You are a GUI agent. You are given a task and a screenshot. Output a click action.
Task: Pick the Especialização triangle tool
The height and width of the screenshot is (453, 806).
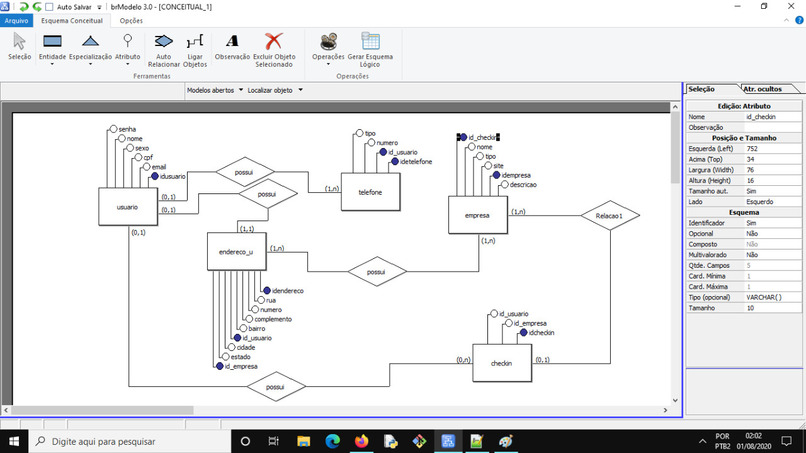tap(90, 46)
